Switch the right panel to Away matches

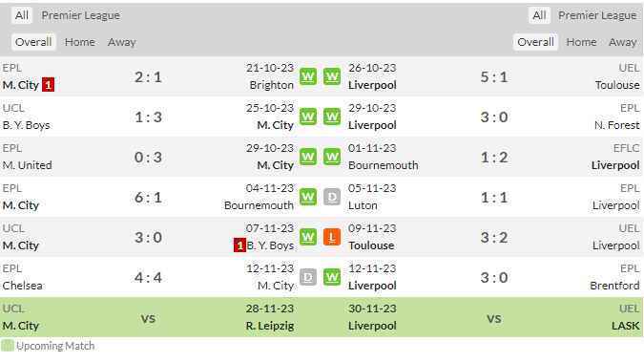pos(623,42)
